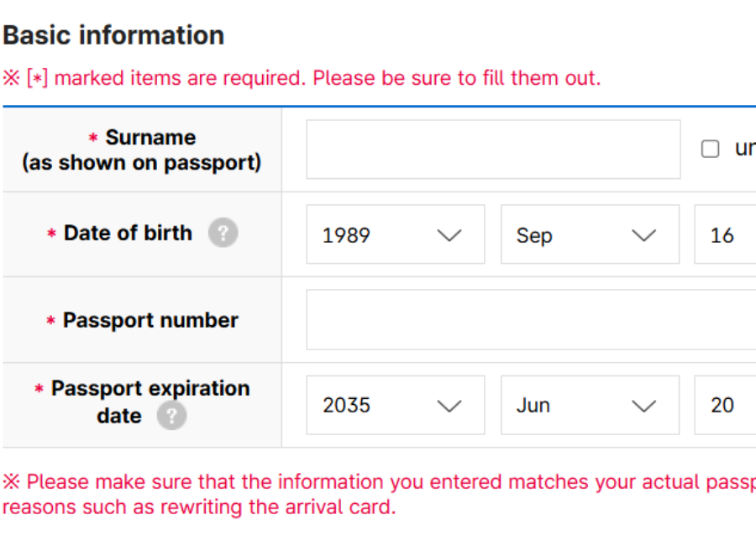Tick the checkbox beside the Surname field

pyautogui.click(x=711, y=150)
